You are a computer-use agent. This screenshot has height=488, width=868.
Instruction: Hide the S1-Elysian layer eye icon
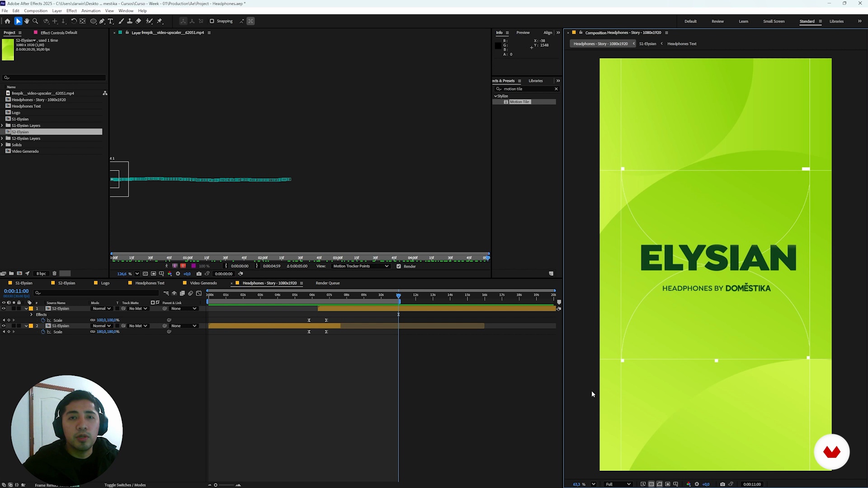pyautogui.click(x=4, y=326)
